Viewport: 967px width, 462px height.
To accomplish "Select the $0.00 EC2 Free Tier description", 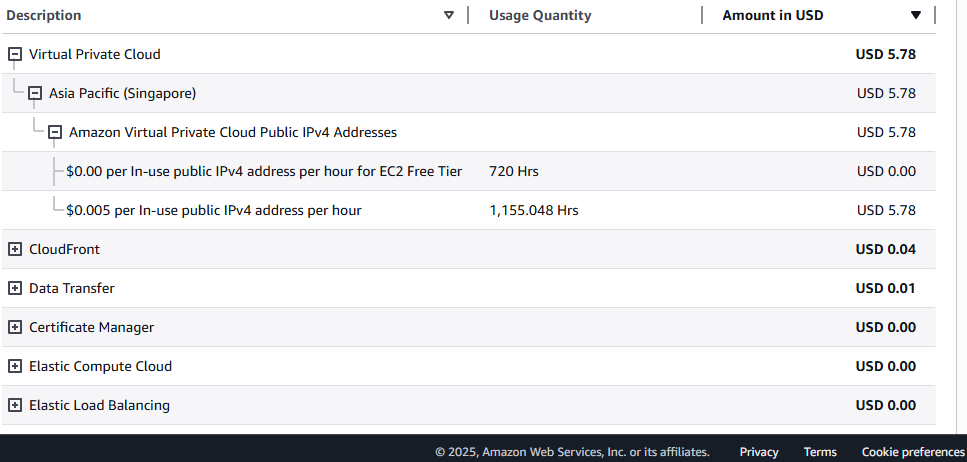I will [x=264, y=171].
